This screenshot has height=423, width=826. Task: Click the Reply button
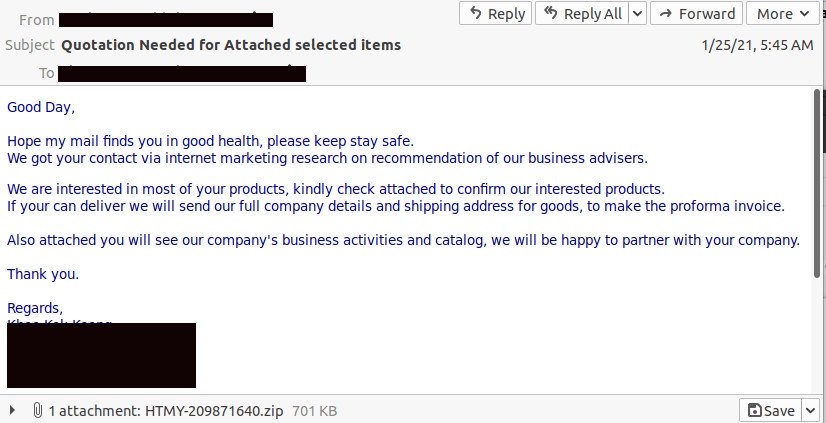tap(495, 14)
